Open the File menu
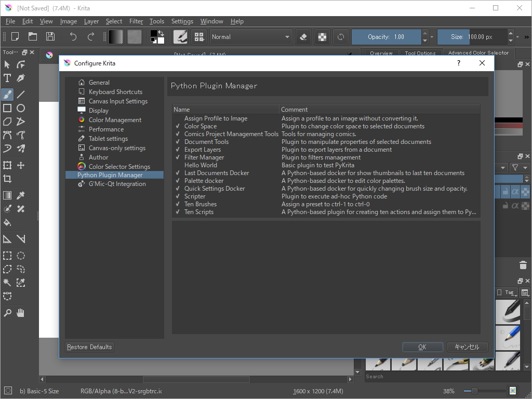This screenshot has height=399, width=532. [10, 21]
